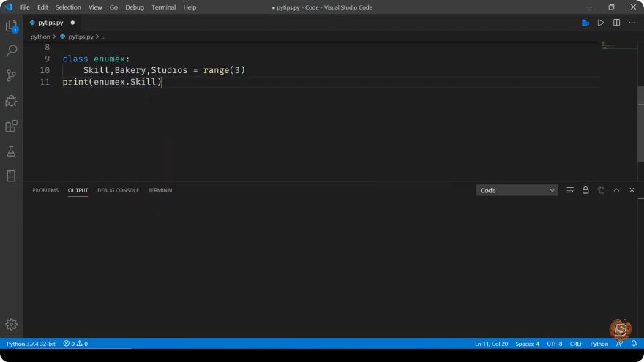Change the CRLF line ending setting
This screenshot has height=362, width=644.
[576, 344]
